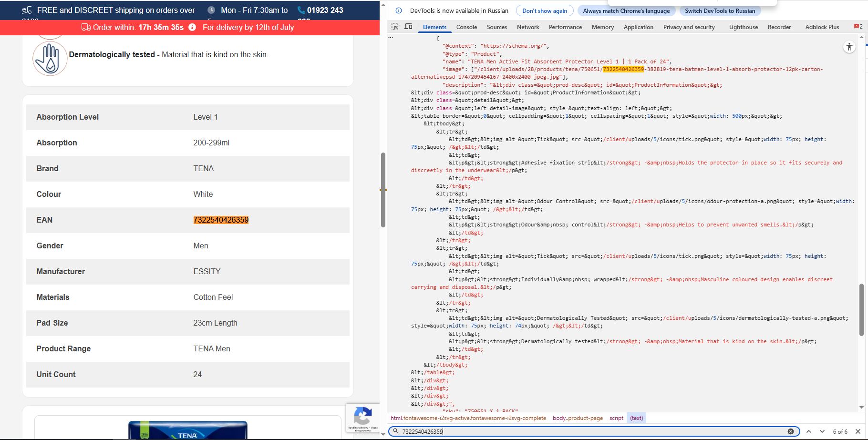Clear the DevTools search query
Viewport: 868px width, 440px height.
point(791,431)
